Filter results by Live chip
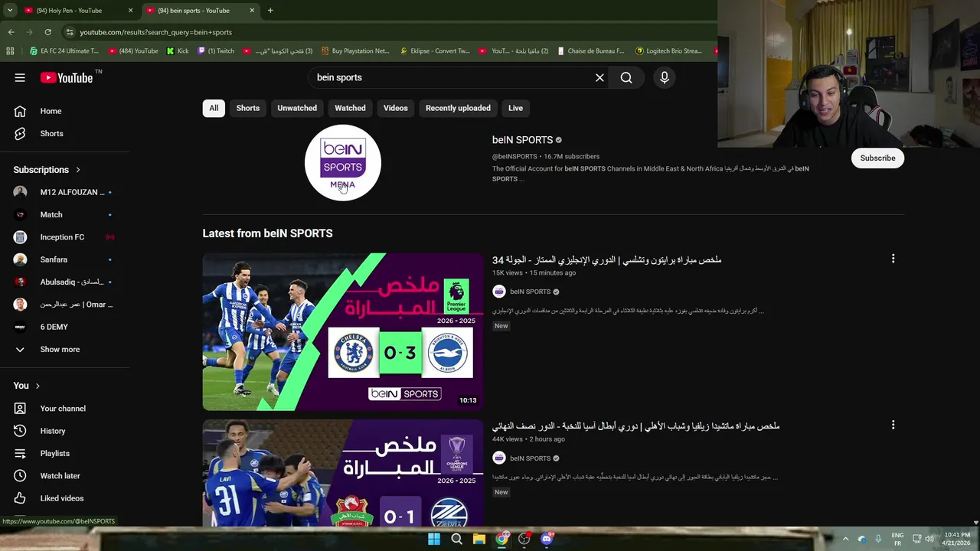The width and height of the screenshot is (980, 551). click(x=515, y=108)
